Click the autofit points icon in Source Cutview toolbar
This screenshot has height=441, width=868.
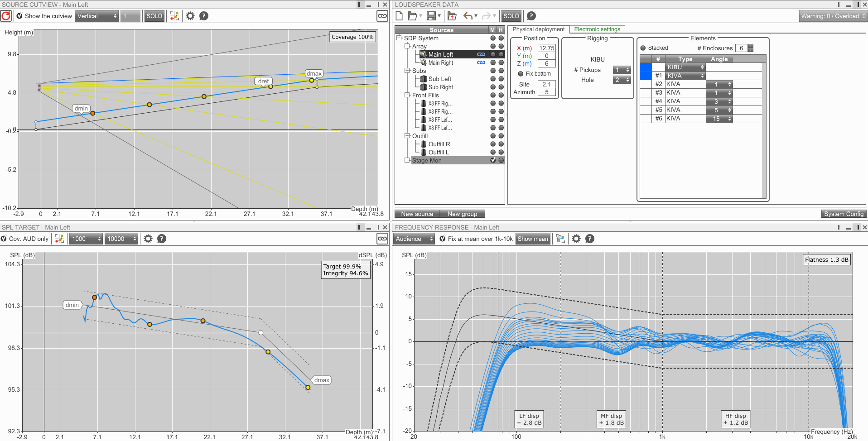174,16
